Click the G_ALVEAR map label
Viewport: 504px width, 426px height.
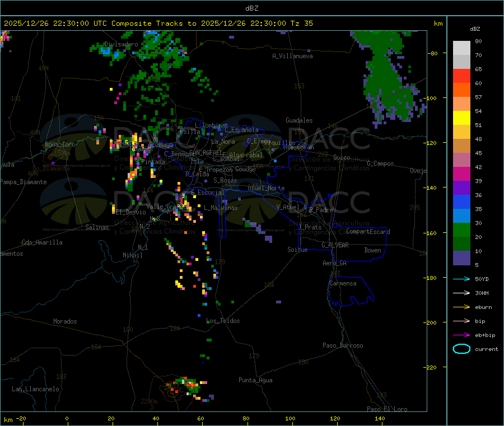335,245
